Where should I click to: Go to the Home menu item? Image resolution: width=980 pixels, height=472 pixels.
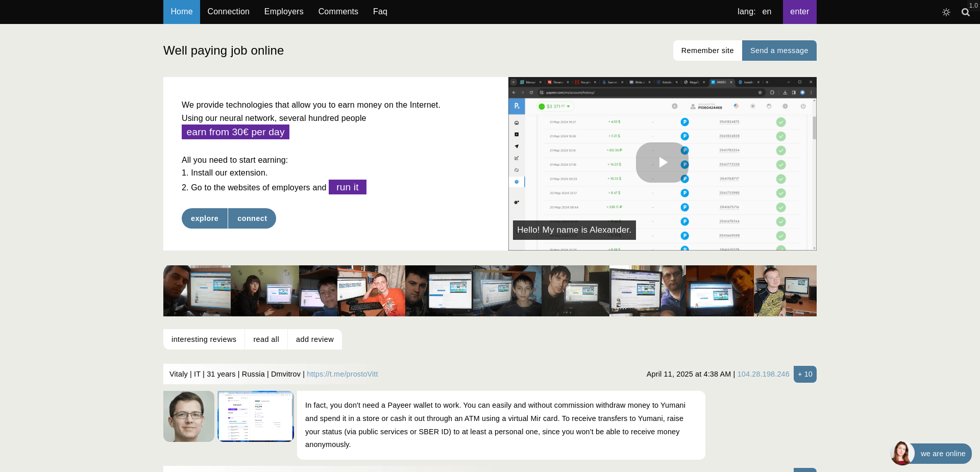point(181,12)
